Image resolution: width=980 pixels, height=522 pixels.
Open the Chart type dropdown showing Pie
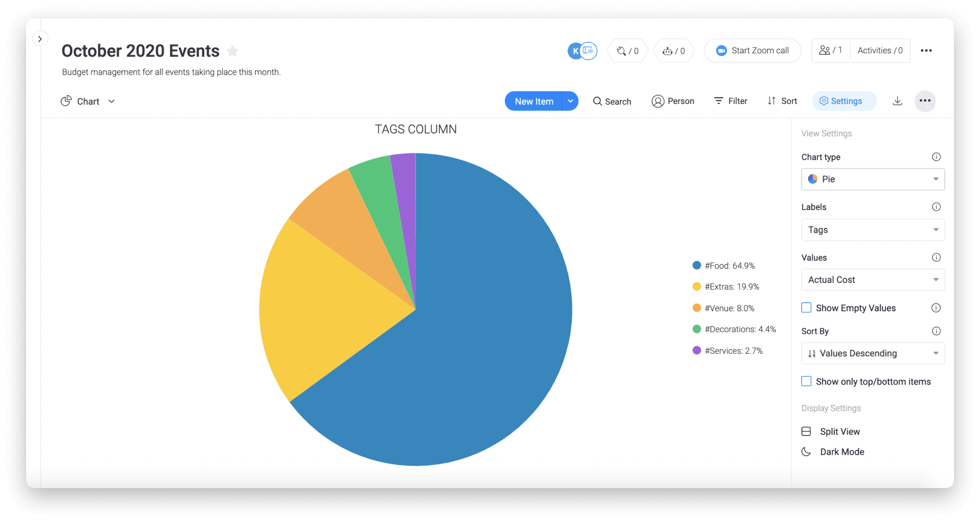click(x=872, y=179)
